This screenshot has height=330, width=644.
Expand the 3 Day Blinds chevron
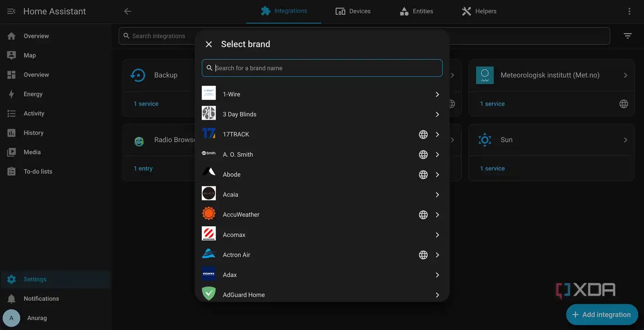pos(437,114)
